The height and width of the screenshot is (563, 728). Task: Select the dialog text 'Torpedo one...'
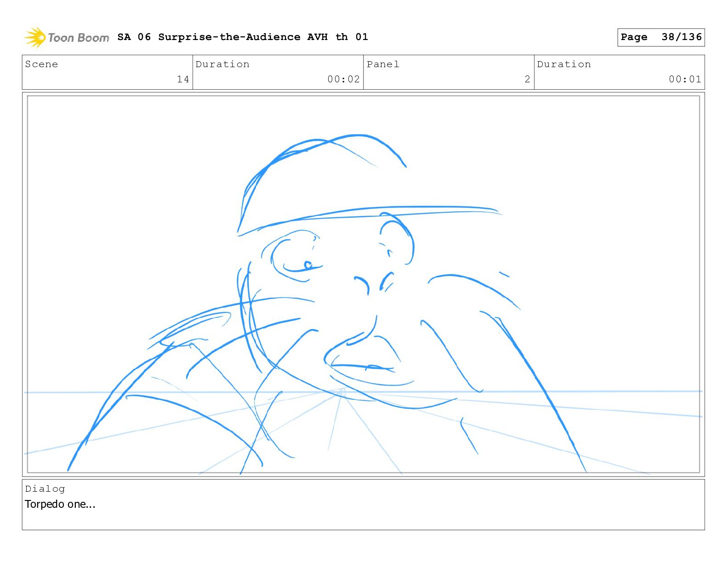tap(60, 505)
